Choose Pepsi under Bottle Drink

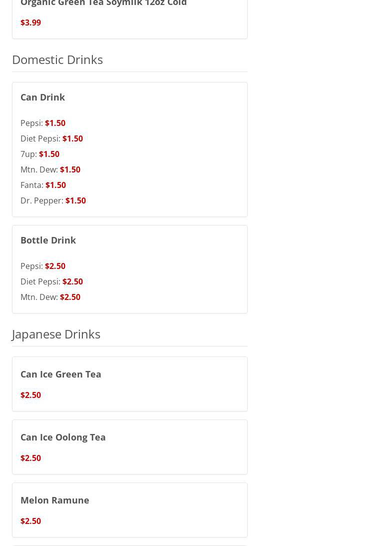coord(43,266)
